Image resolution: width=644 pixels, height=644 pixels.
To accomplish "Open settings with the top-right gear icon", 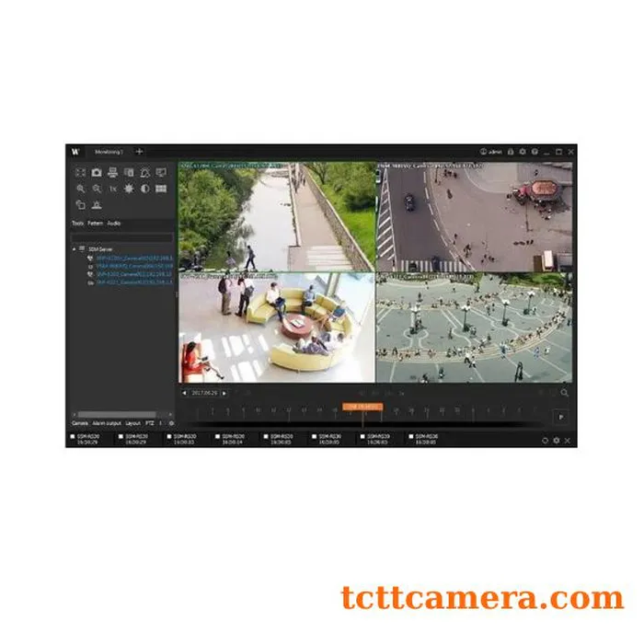I will click(522, 151).
